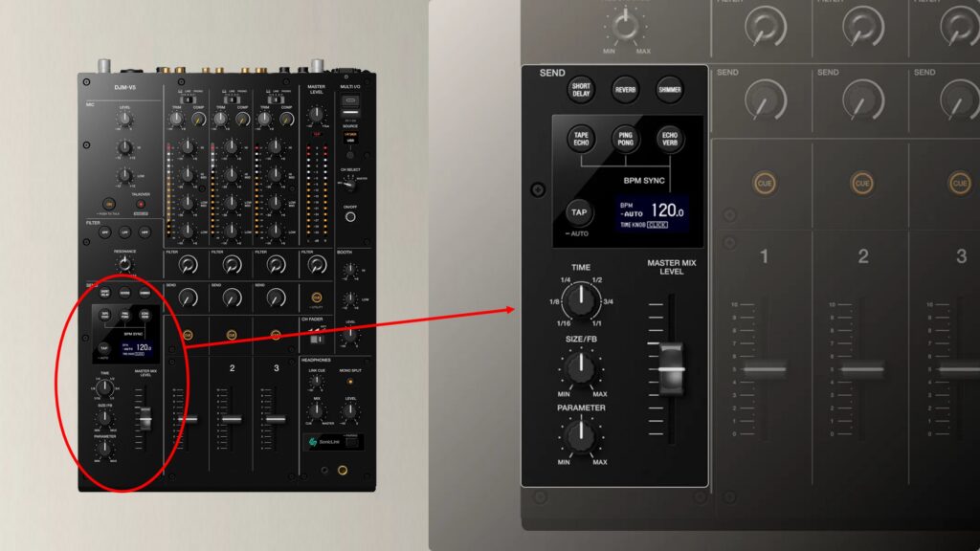Screen dimensions: 980x551
Task: Click the RESONANCE knob on small mixer
Action: coord(125,263)
